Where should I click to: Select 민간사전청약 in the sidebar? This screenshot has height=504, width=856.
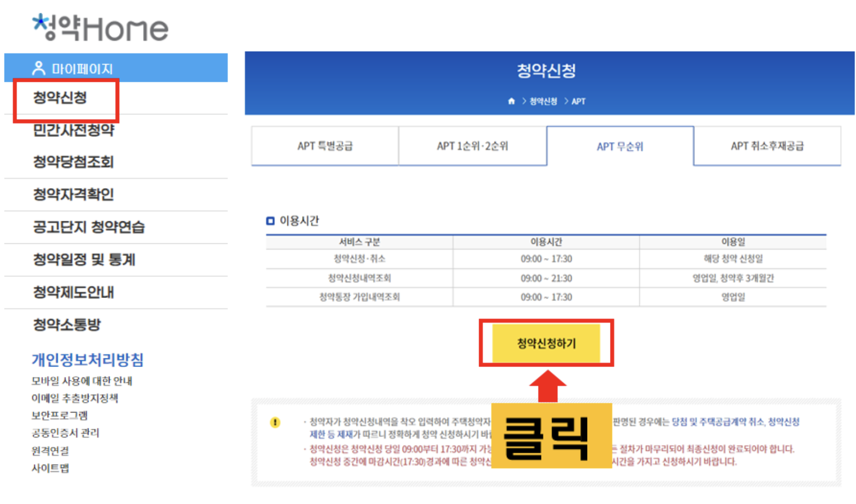[73, 130]
